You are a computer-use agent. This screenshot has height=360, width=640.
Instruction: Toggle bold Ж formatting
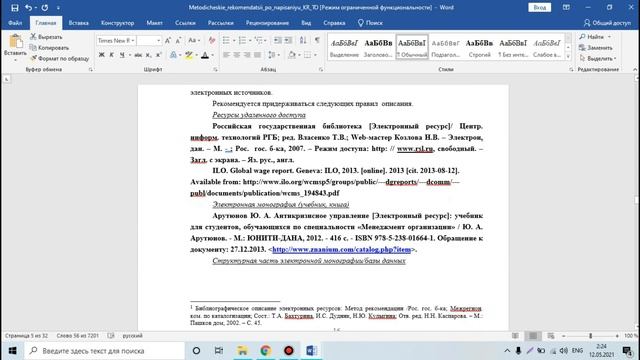[102, 55]
